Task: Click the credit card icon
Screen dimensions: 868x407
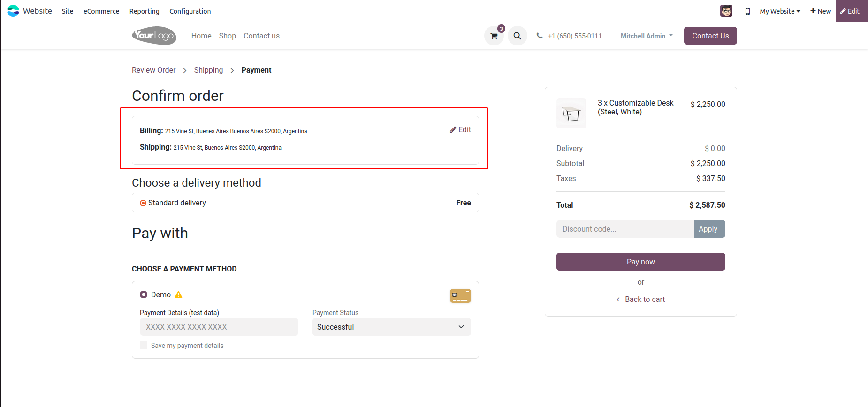Action: click(460, 296)
